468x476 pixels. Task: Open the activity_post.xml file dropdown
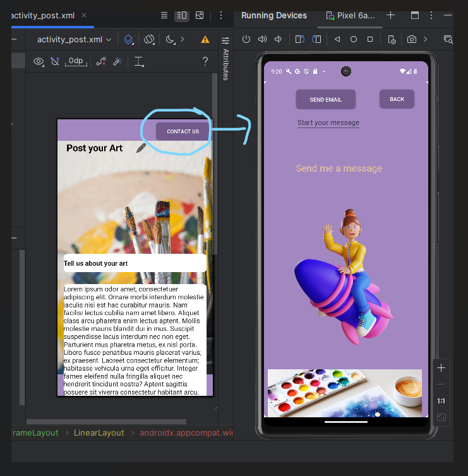74,40
